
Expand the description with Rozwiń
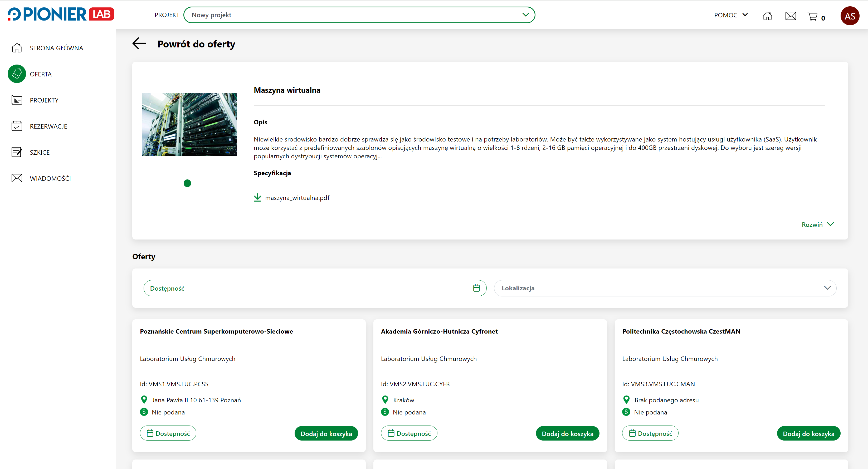point(817,224)
